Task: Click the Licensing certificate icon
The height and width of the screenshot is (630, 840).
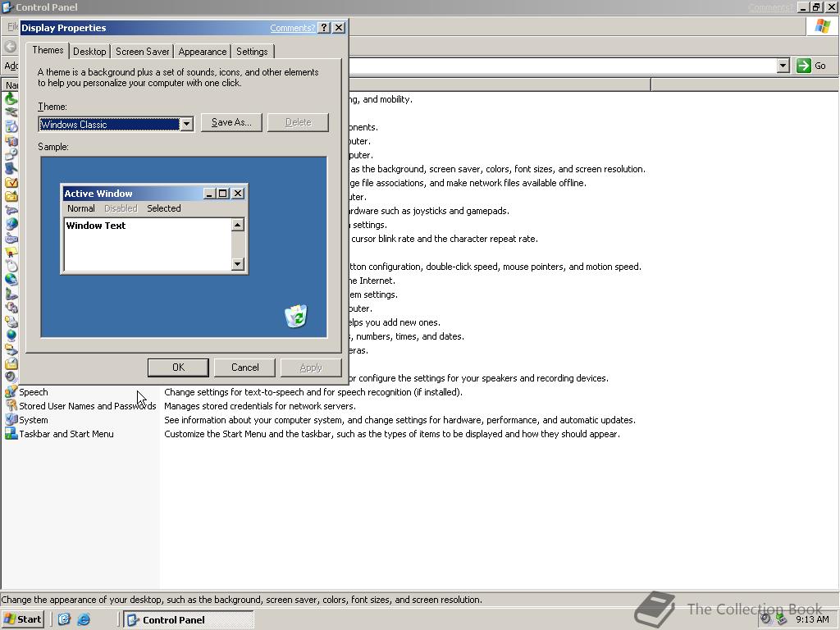Action: 11,253
